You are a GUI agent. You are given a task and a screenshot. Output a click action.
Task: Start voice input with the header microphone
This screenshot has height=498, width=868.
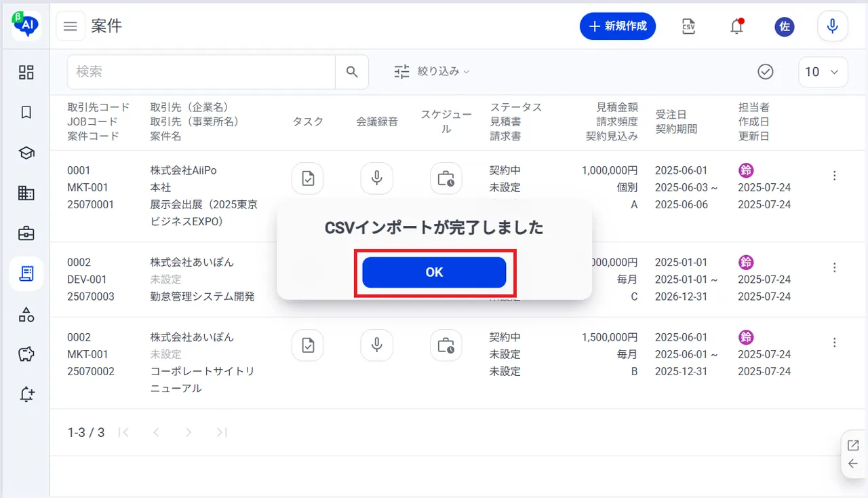(833, 26)
